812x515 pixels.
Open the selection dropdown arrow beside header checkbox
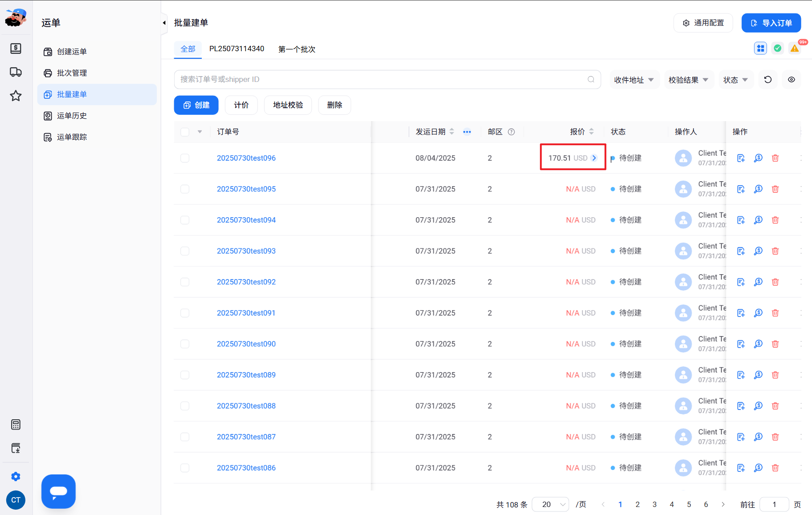(200, 132)
